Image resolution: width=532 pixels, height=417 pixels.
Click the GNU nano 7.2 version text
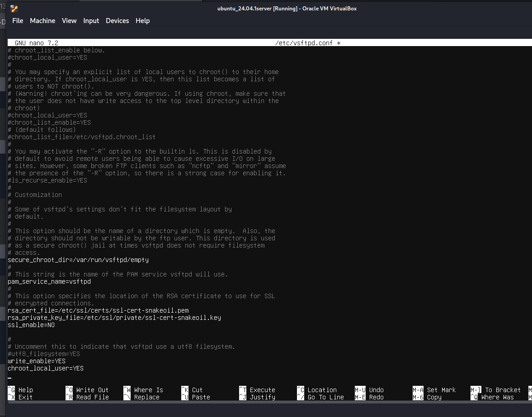37,43
